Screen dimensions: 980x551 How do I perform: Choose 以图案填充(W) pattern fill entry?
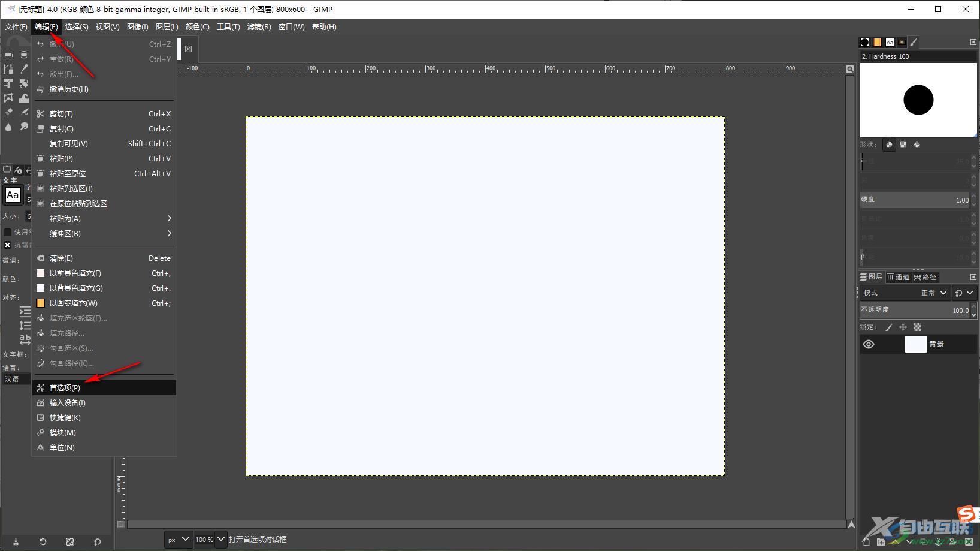[x=104, y=303]
